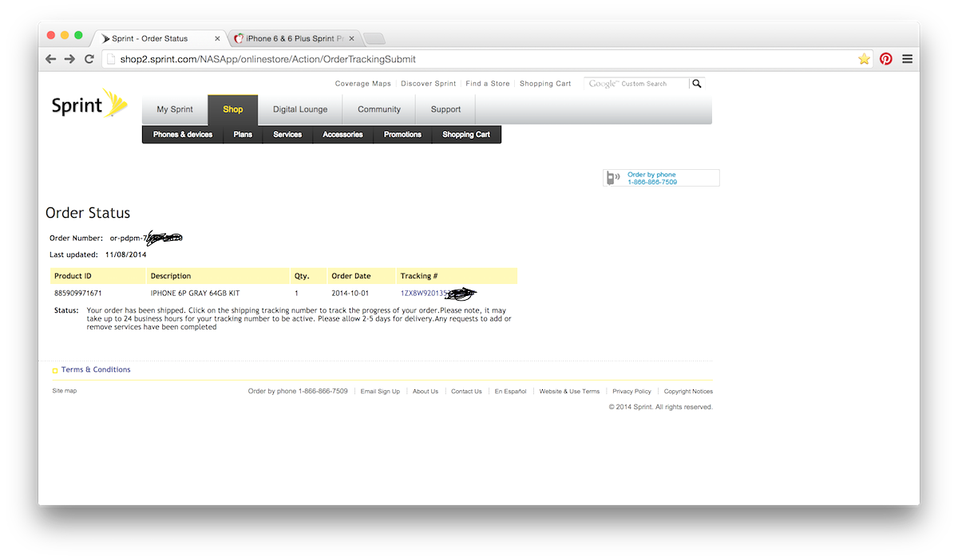This screenshot has height=560, width=958.
Task: Reload the page with the refresh icon
Action: point(89,59)
